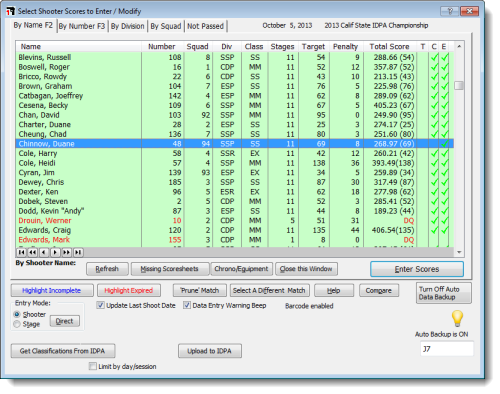This screenshot has width=500, height=394.
Task: Click the Refresh button
Action: pyautogui.click(x=107, y=269)
